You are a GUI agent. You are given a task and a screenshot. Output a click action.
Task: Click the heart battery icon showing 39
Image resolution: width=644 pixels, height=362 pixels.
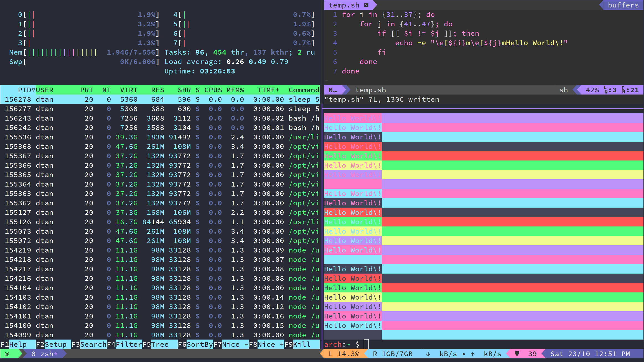[516, 354]
